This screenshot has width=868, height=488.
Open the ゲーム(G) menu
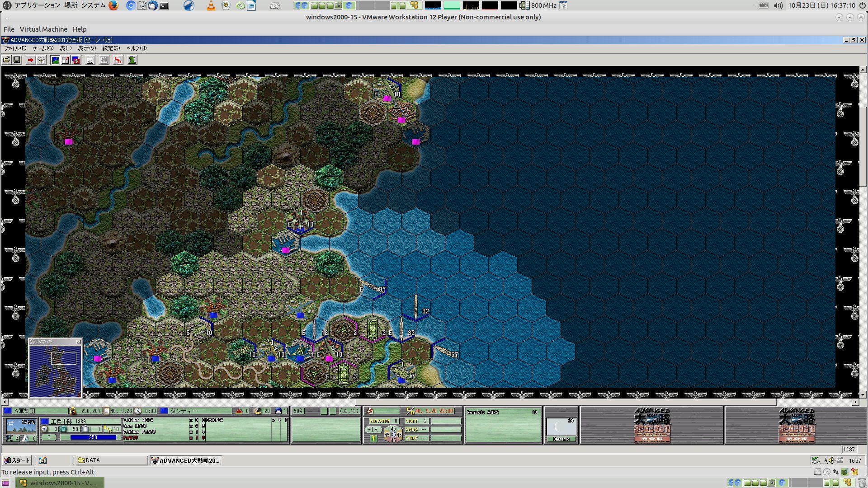tap(43, 48)
